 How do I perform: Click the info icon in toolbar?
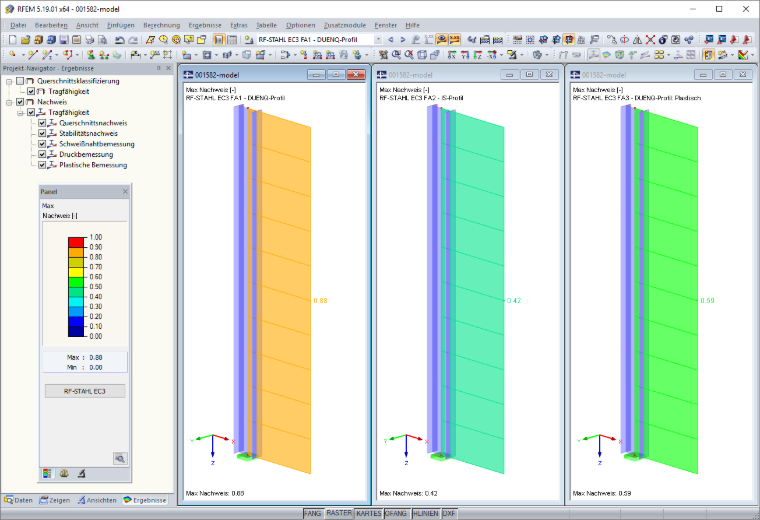pyautogui.click(x=662, y=40)
